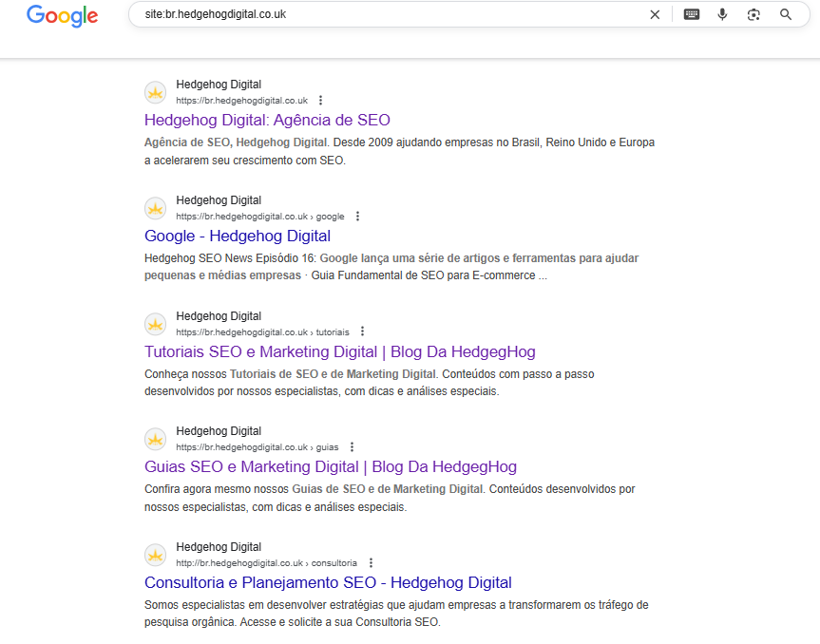Open "Consultoria e Planejamento SEO" result
This screenshot has height=644, width=820.
tap(328, 583)
